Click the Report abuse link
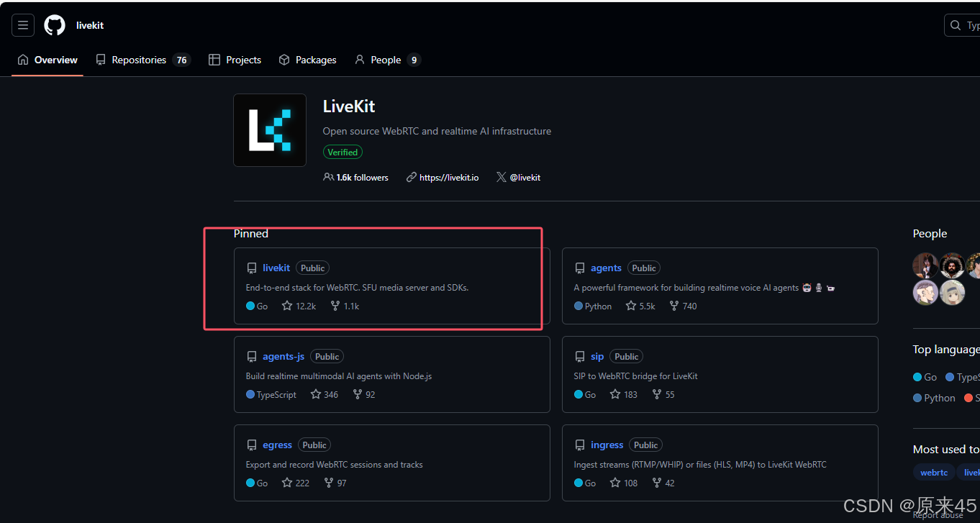The width and height of the screenshot is (980, 523). pos(938,515)
